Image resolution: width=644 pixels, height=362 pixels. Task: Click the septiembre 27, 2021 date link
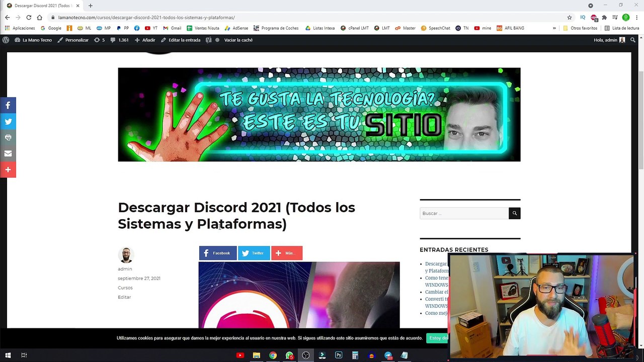139,279
